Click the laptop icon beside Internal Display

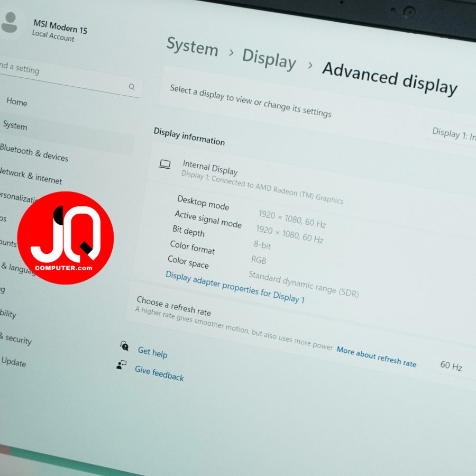pyautogui.click(x=165, y=164)
